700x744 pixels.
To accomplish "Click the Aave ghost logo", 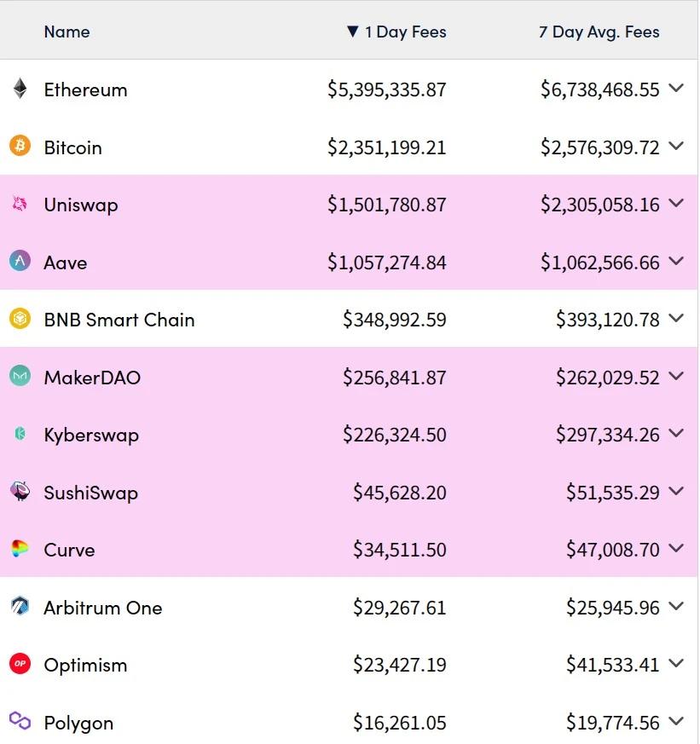I will [19, 262].
